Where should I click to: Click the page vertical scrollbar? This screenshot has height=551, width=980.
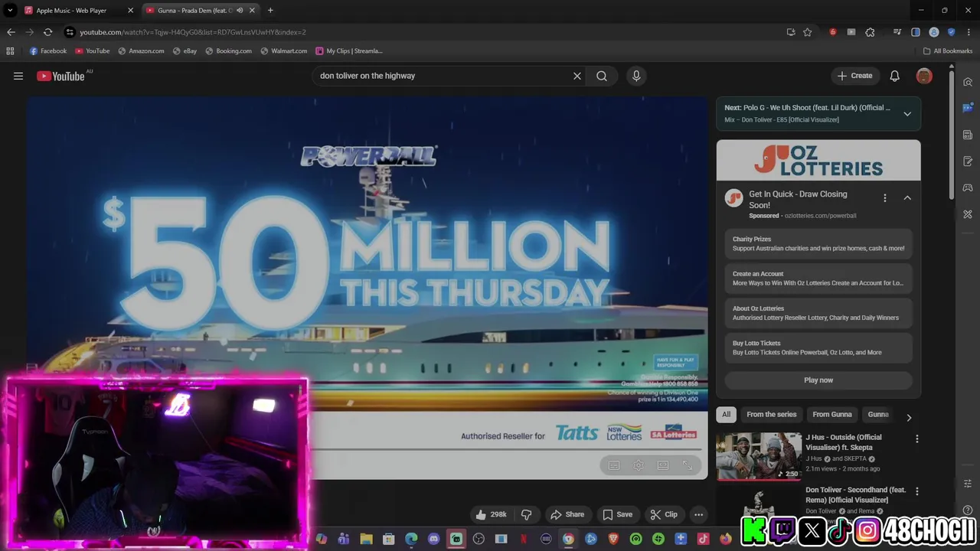pyautogui.click(x=952, y=134)
